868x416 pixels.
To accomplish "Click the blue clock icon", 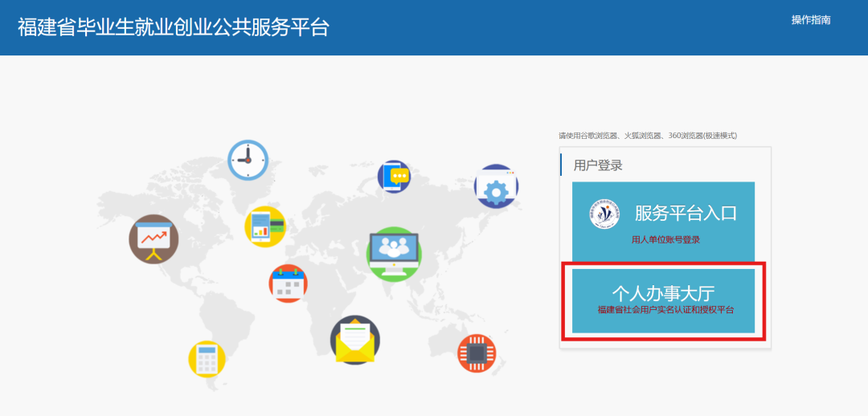I will click(x=248, y=160).
